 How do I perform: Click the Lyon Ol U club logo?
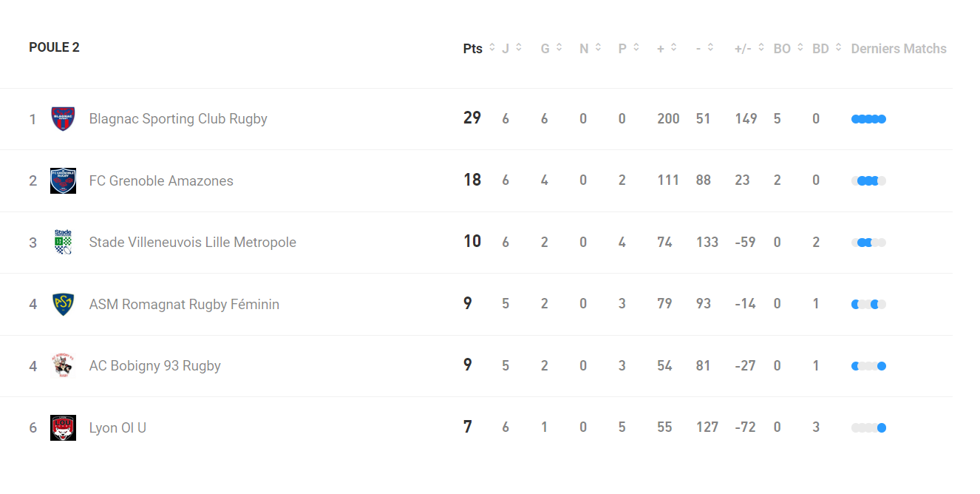point(63,427)
